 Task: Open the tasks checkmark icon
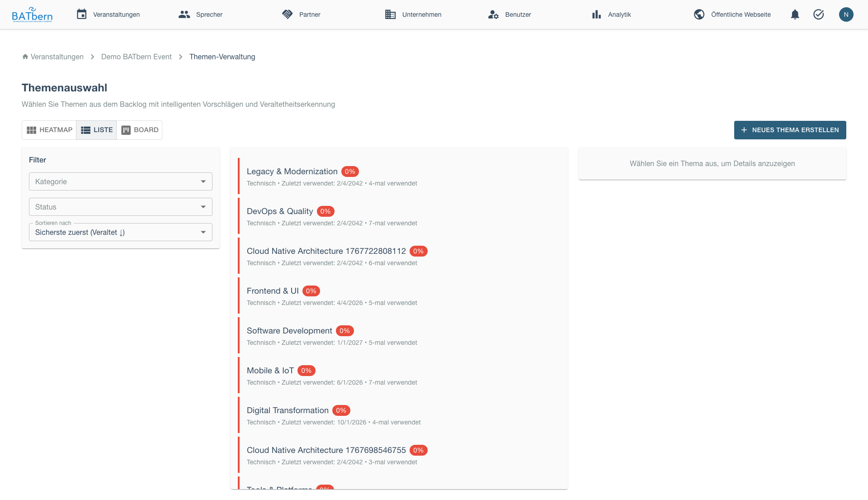click(819, 14)
